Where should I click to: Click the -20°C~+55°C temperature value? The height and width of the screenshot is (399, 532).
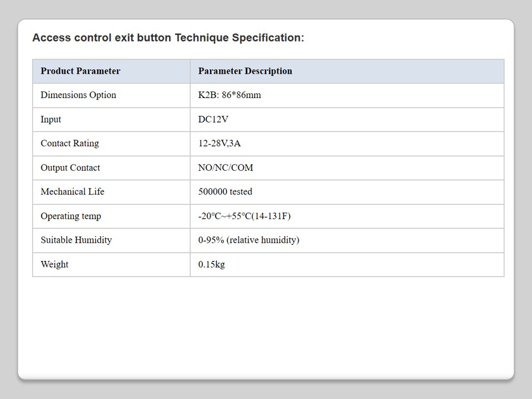click(x=244, y=216)
